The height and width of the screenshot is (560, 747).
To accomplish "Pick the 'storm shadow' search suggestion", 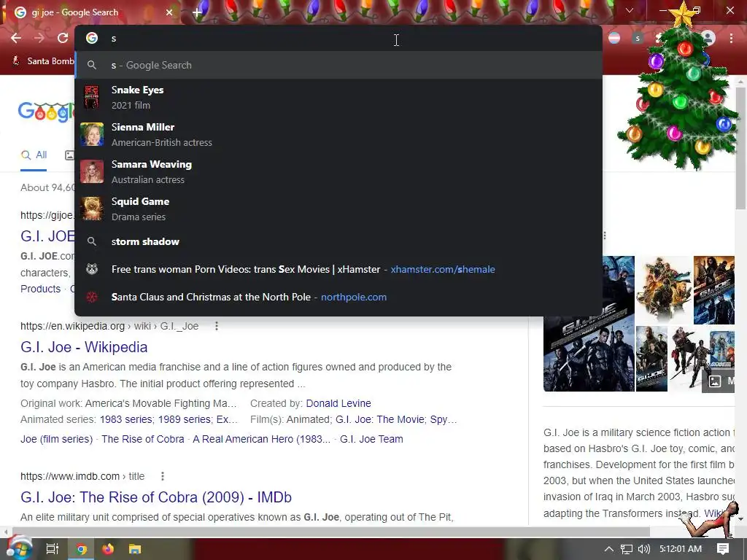I will pyautogui.click(x=338, y=241).
